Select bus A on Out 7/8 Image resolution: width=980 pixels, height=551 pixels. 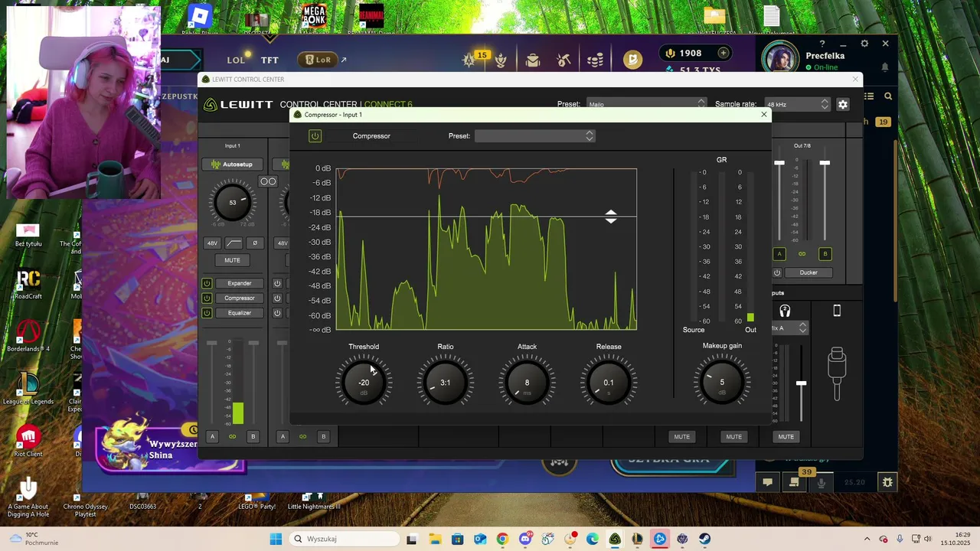779,254
